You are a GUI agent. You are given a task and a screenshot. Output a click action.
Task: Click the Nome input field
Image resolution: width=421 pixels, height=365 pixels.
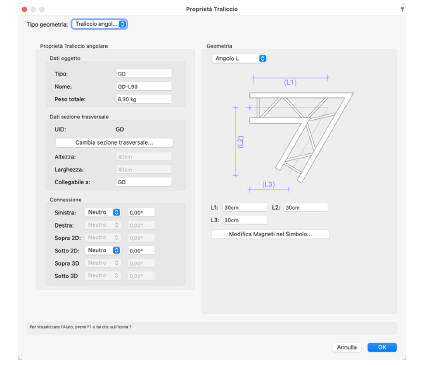point(144,86)
